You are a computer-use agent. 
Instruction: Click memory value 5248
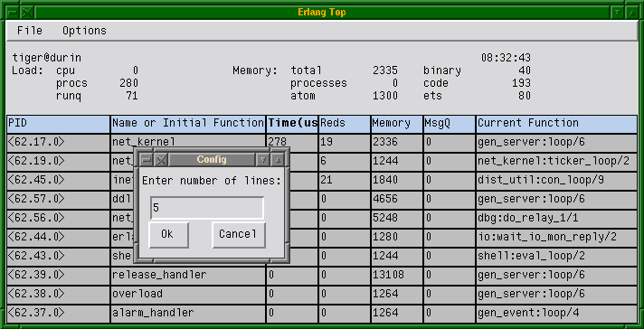[397, 218]
